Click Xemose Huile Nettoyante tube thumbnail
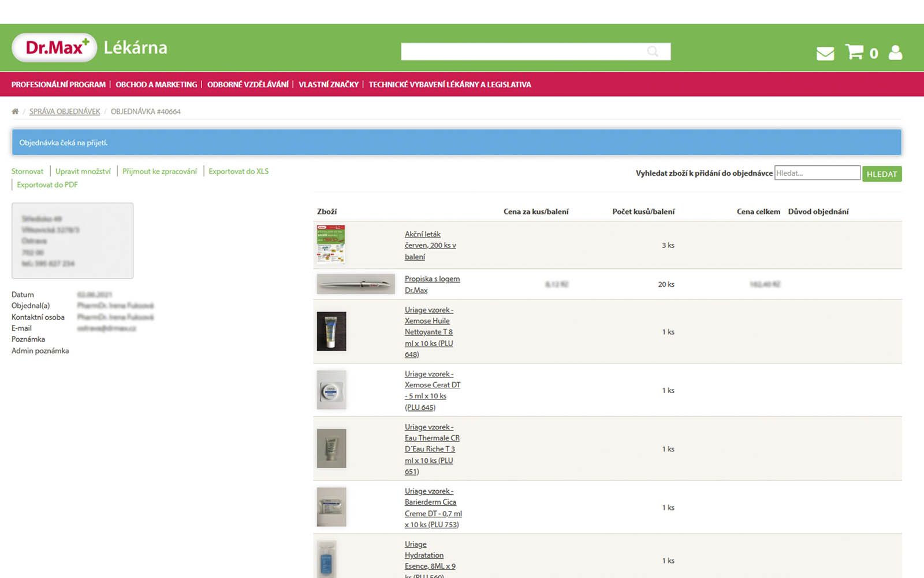 click(x=331, y=331)
